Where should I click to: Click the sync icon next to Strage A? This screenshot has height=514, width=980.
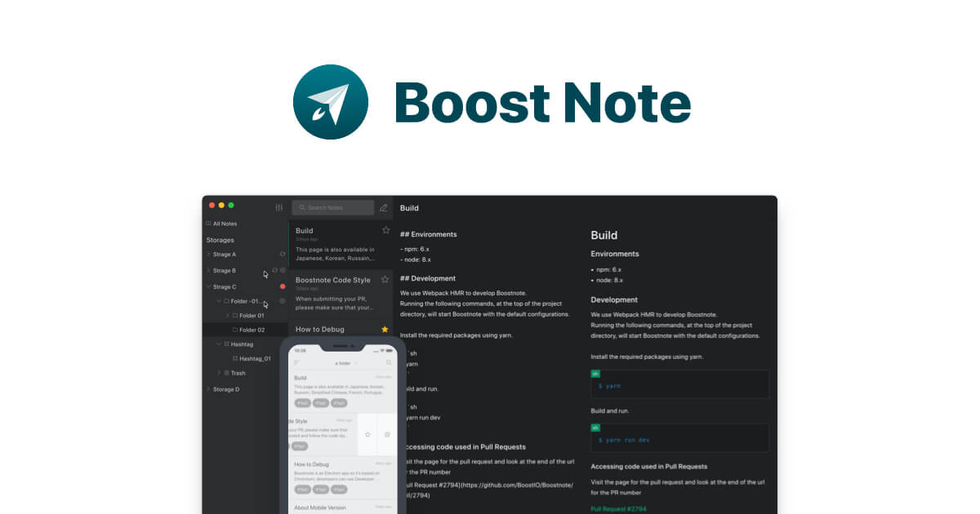[283, 255]
